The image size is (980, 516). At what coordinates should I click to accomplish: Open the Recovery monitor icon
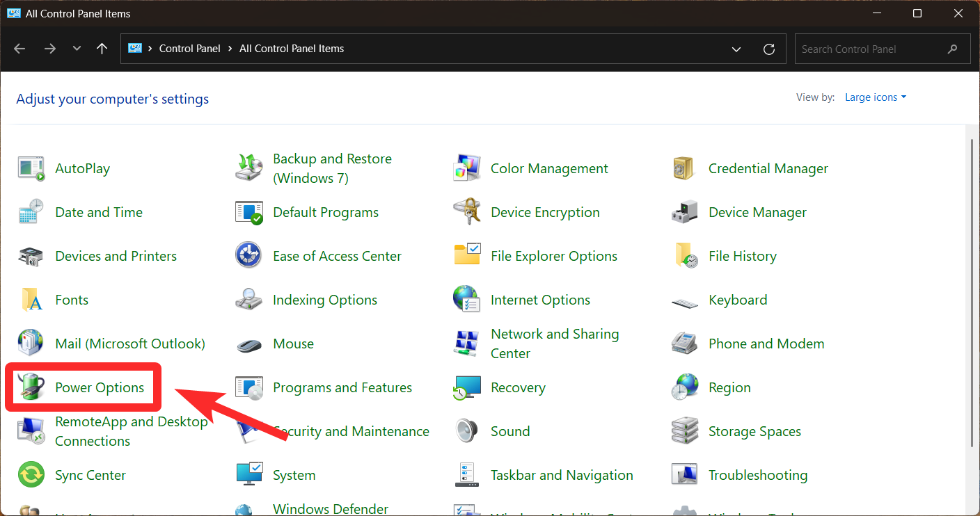tap(467, 387)
